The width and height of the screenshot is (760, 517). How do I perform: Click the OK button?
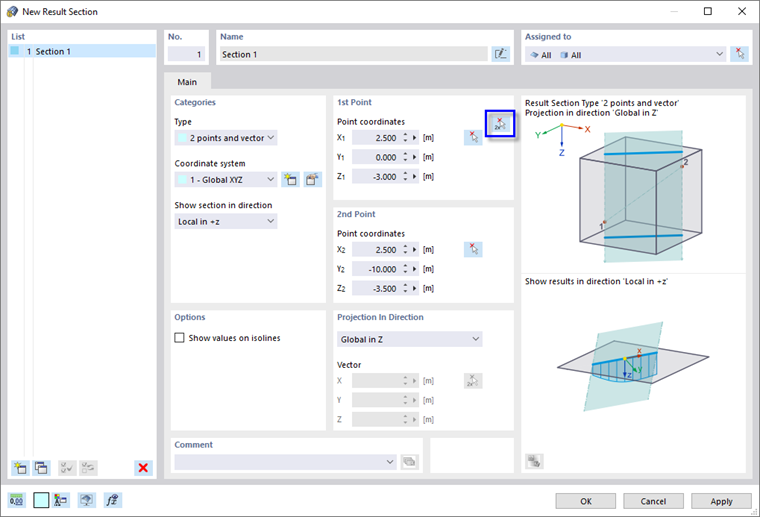click(x=586, y=501)
